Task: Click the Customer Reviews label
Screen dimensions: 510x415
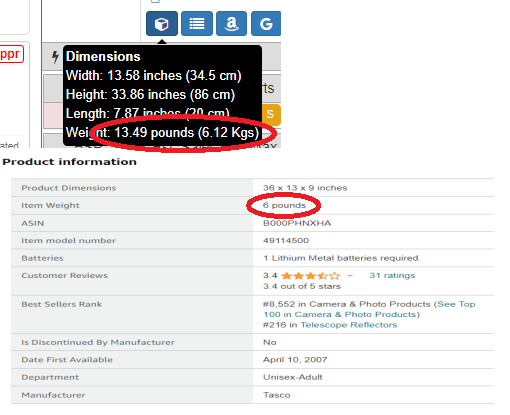Action: [x=64, y=275]
